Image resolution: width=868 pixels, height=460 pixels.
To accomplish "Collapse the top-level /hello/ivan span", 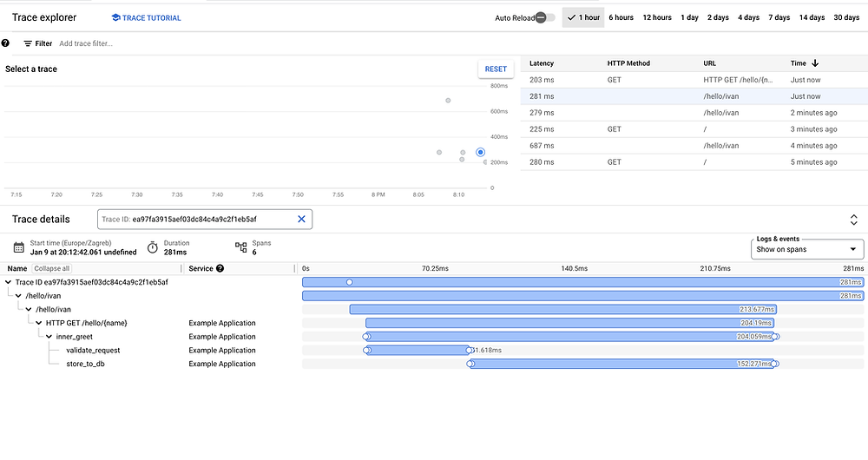I will [x=18, y=296].
